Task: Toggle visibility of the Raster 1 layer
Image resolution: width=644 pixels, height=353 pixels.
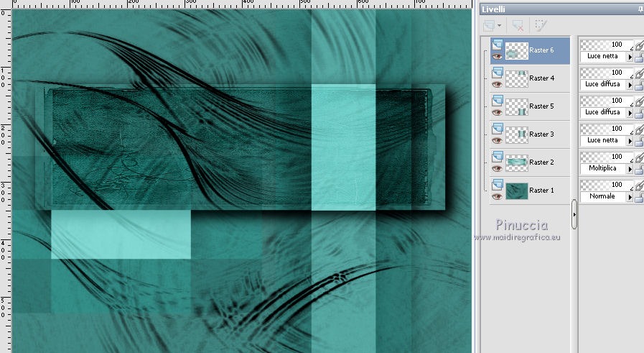Action: click(x=498, y=196)
